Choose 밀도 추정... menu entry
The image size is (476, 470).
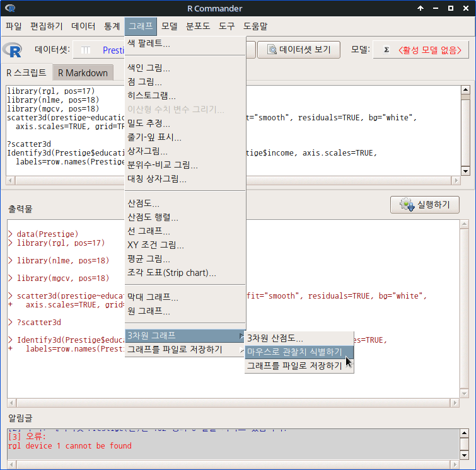[185, 123]
